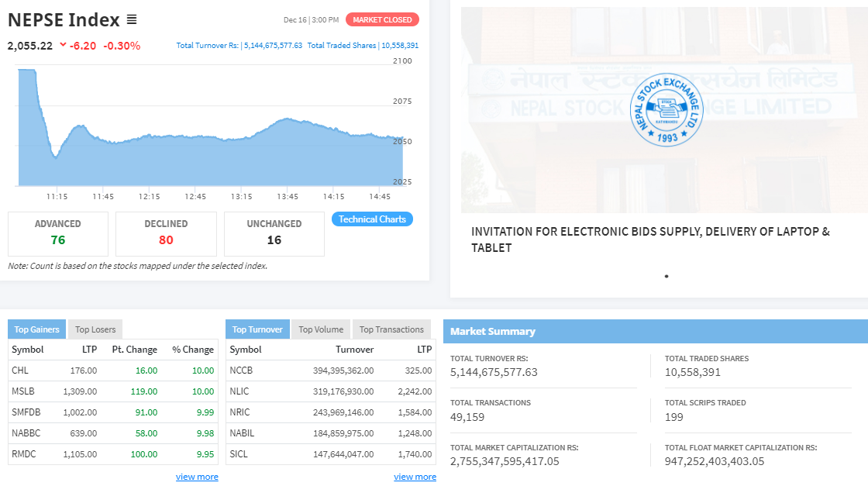Click the ADVANCED count box
The width and height of the screenshot is (868, 486).
[58, 233]
